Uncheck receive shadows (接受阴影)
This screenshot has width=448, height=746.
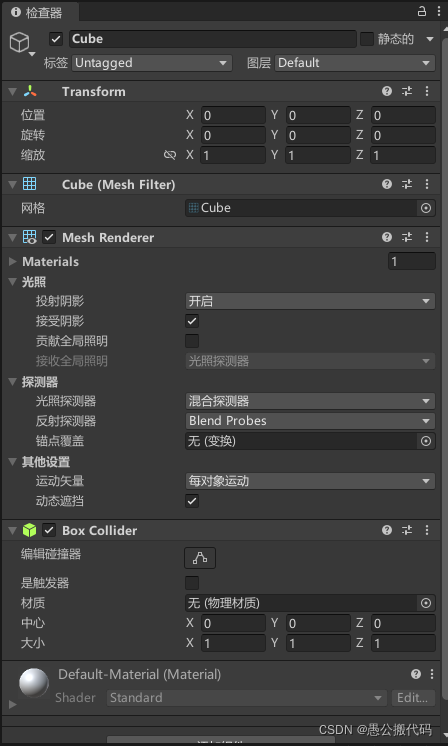(192, 321)
